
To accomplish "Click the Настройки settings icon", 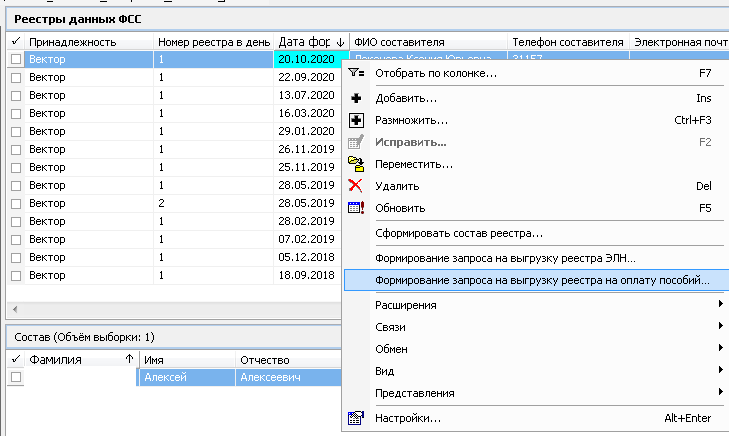I will coord(356,418).
